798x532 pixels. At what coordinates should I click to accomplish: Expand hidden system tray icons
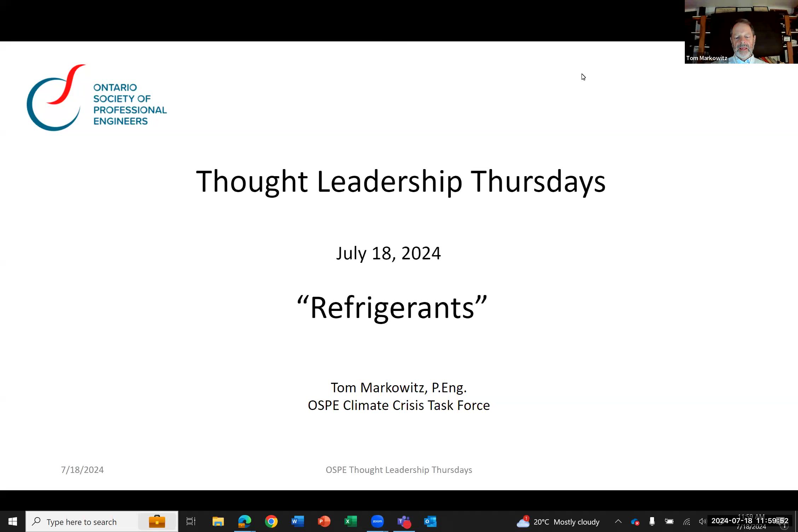coord(618,521)
